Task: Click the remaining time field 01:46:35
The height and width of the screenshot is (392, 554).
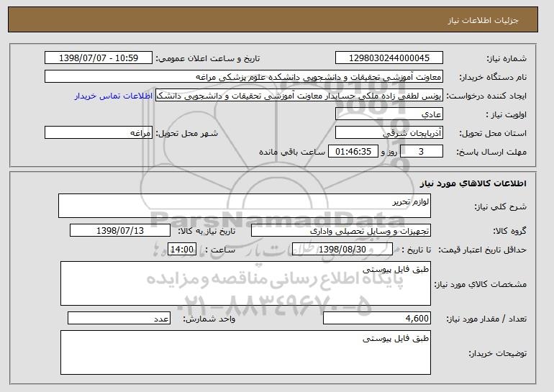Action: [353, 152]
